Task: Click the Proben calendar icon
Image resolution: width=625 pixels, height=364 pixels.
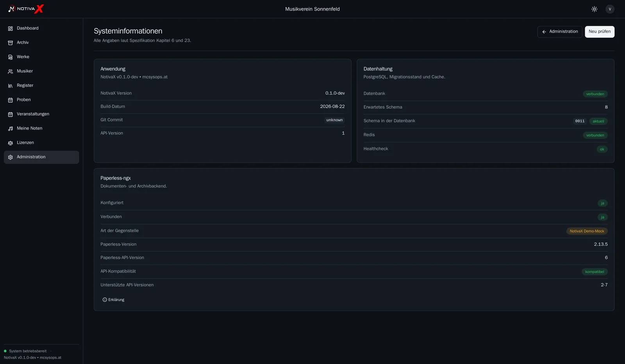Action: pyautogui.click(x=11, y=100)
